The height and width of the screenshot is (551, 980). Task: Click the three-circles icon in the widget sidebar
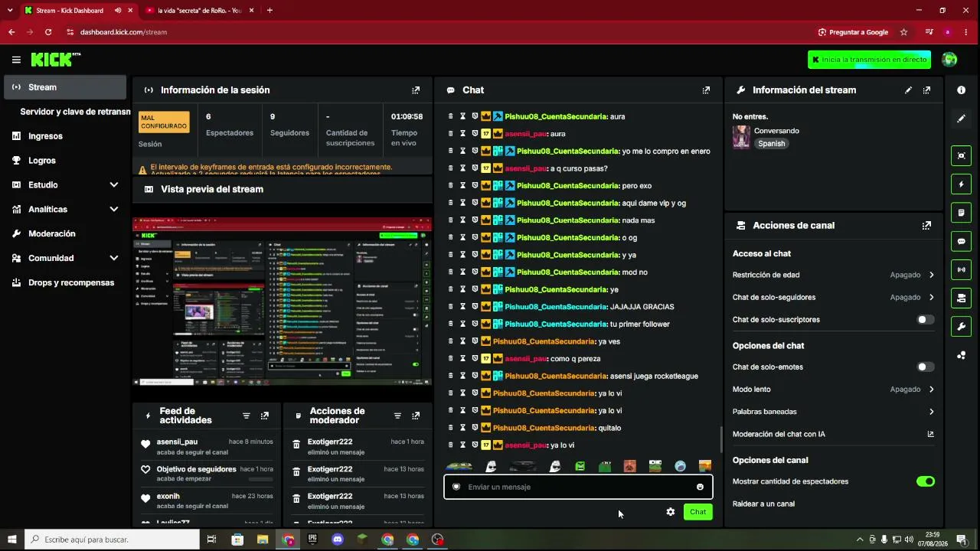coord(961,355)
